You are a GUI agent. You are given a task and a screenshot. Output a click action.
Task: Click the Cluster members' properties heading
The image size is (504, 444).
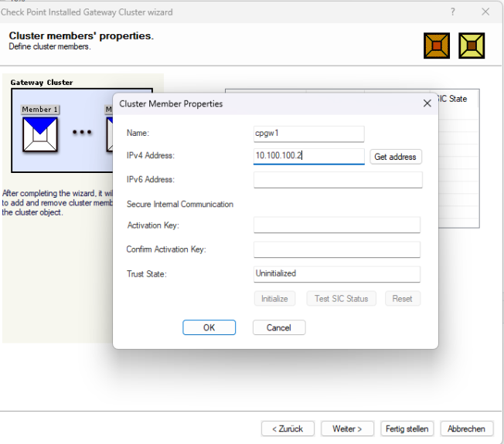(x=81, y=36)
